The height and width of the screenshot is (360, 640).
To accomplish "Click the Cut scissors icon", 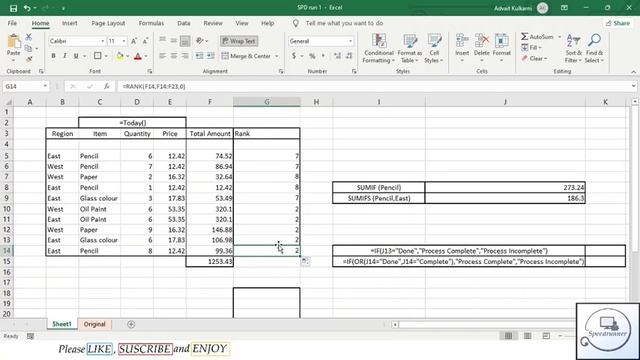I will (29, 37).
